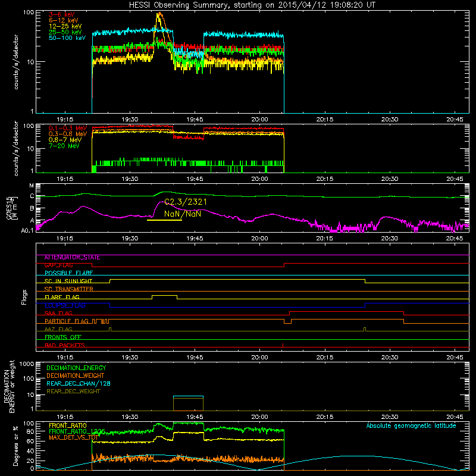This screenshot has width=476, height=476.
Task: Click the FRONTS_OFF flag label
Action: [x=63, y=337]
